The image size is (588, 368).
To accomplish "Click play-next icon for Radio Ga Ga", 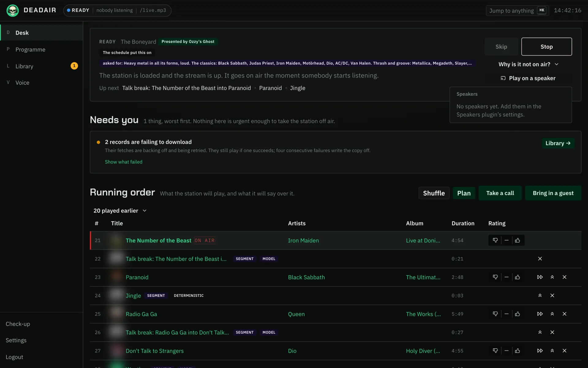I will [x=540, y=314].
